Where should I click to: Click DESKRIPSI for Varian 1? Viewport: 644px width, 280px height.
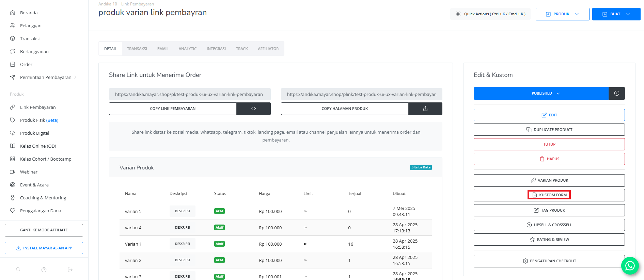click(x=183, y=244)
